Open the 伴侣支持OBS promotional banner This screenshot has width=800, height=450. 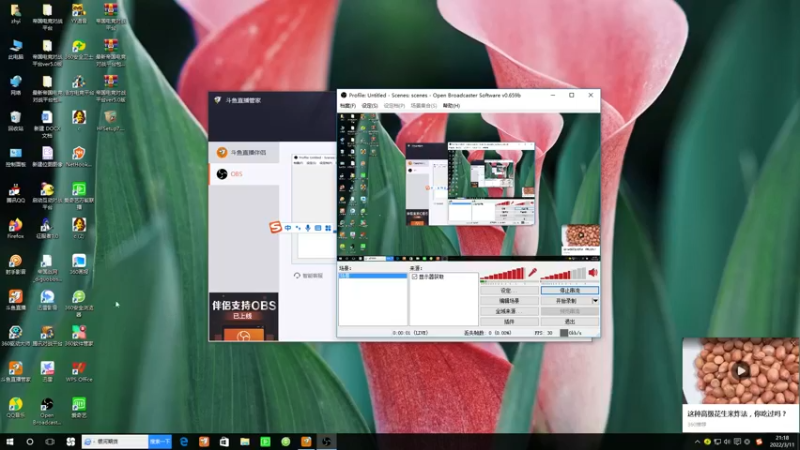point(243,316)
